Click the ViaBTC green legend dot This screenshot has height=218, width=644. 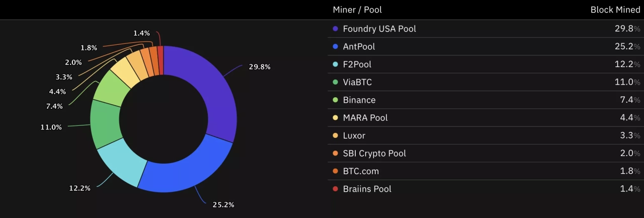click(x=336, y=82)
